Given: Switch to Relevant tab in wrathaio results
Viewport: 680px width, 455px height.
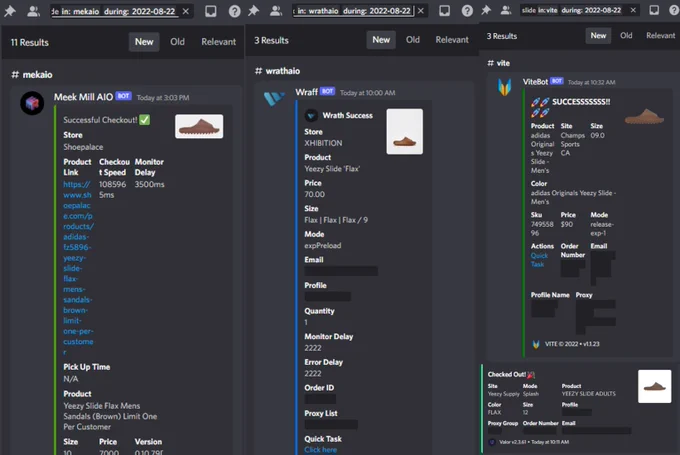Looking at the screenshot, I should pos(452,39).
